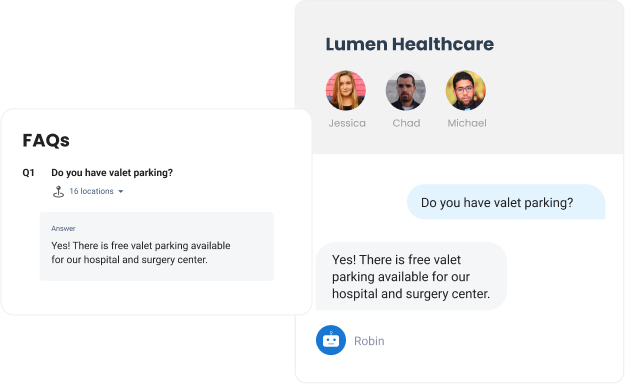Open Michael's avatar picture
The height and width of the screenshot is (384, 625).
pyautogui.click(x=466, y=91)
